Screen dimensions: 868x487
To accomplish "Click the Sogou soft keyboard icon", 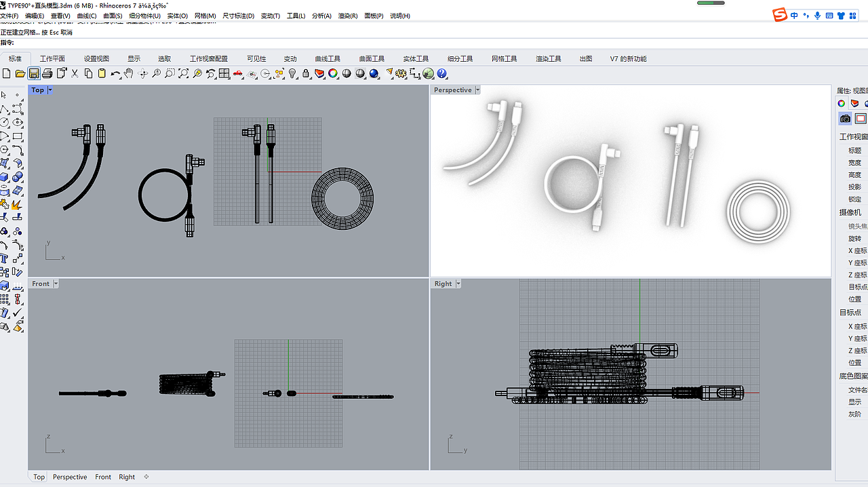I will click(829, 16).
